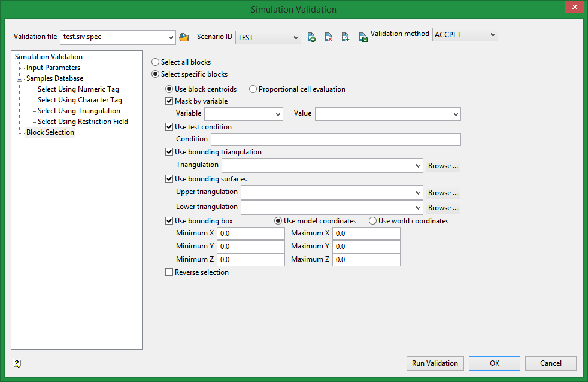The width and height of the screenshot is (588, 382).
Task: Switch to Use world coordinates
Action: pos(373,221)
